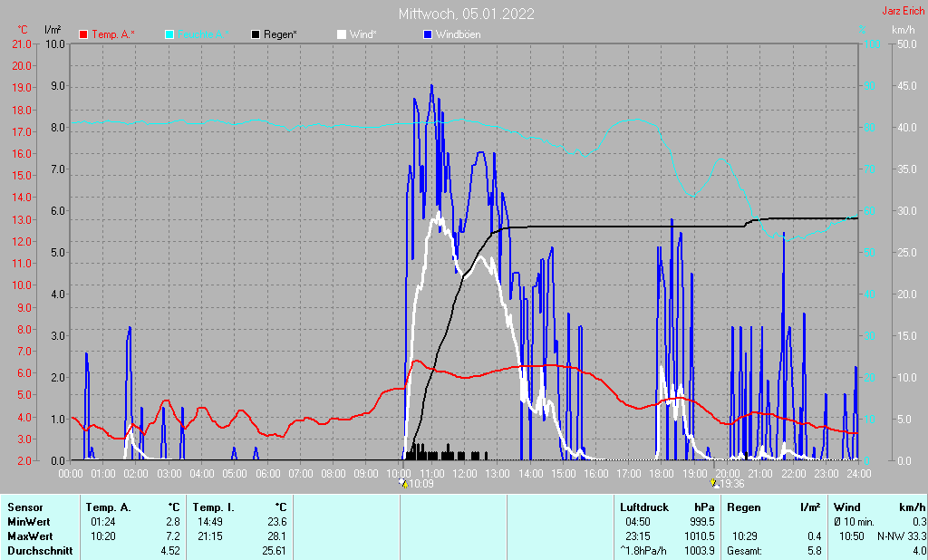Image resolution: width=928 pixels, height=560 pixels.
Task: Click the 'Ø 10 min.' wind label
Action: pyautogui.click(x=854, y=522)
